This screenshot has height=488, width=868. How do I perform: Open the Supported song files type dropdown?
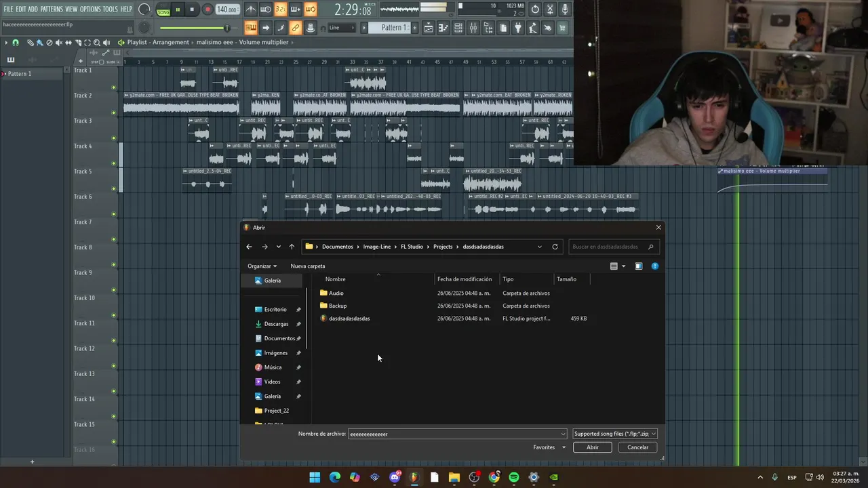[614, 434]
